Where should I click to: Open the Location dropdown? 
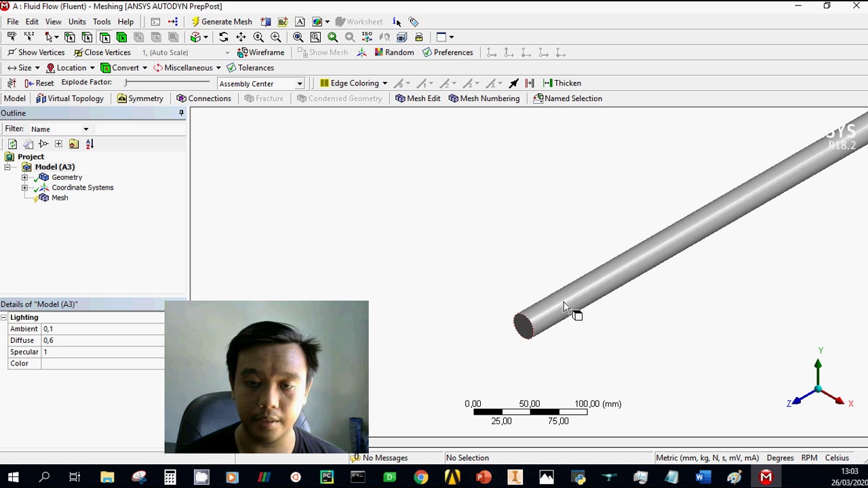[x=71, y=68]
